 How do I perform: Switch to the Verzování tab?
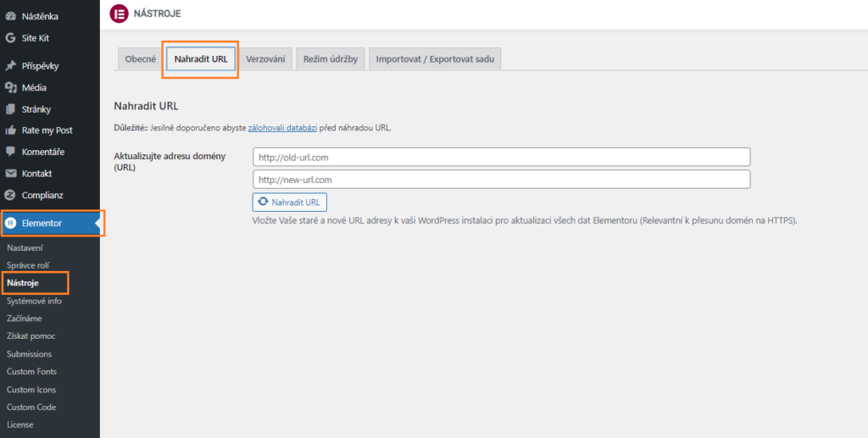tap(265, 58)
